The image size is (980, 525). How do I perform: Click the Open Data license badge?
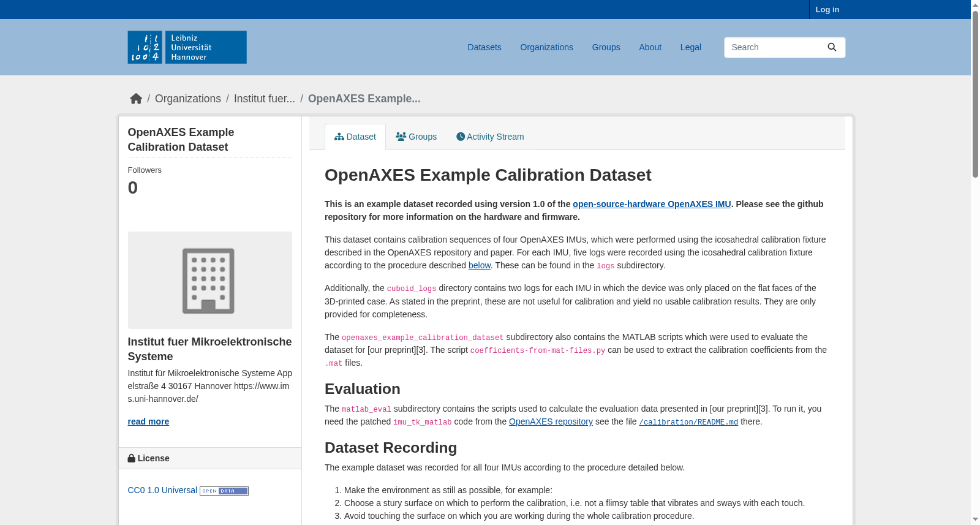[224, 491]
